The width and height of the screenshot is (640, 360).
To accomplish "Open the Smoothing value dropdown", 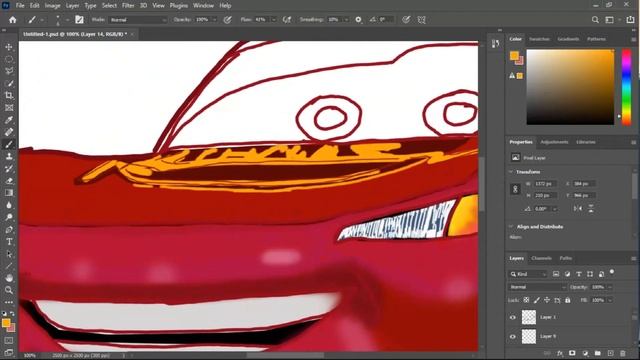I will point(346,20).
